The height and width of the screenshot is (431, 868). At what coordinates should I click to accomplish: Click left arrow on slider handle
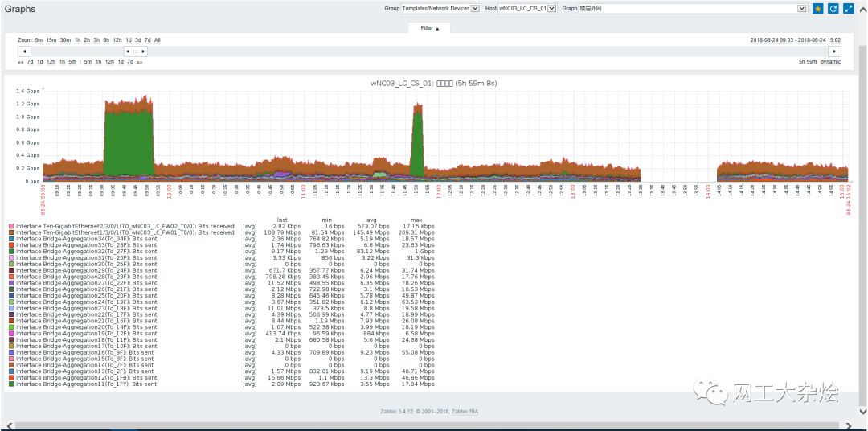[x=128, y=51]
